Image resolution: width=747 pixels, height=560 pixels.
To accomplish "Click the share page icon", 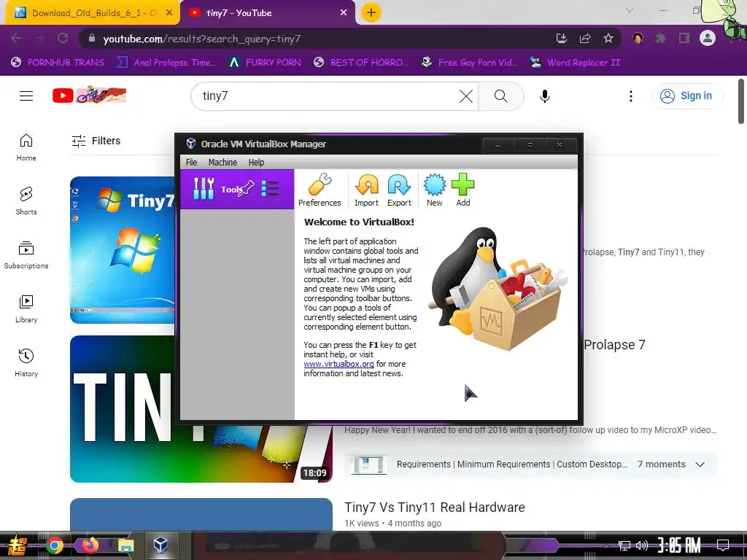I will 585,38.
